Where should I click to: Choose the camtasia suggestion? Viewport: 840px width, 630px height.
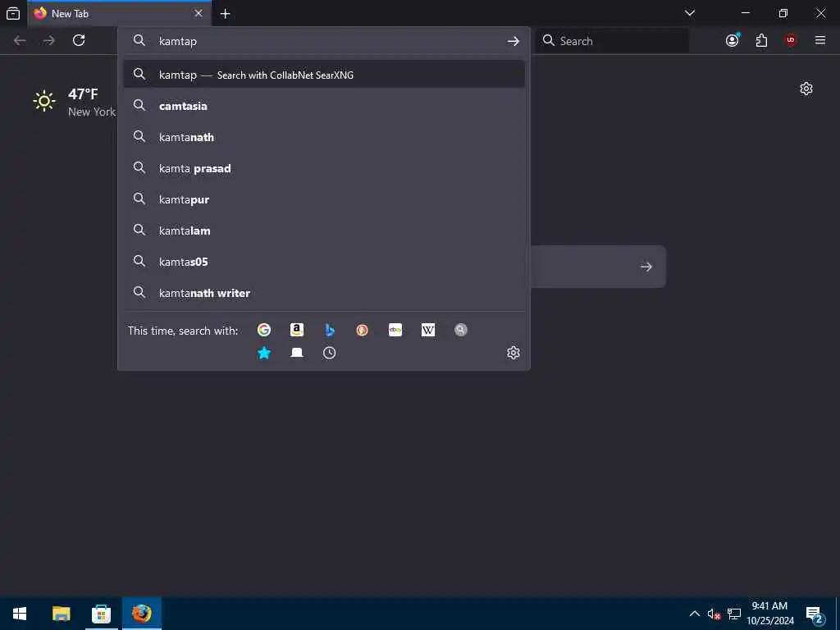coord(324,106)
